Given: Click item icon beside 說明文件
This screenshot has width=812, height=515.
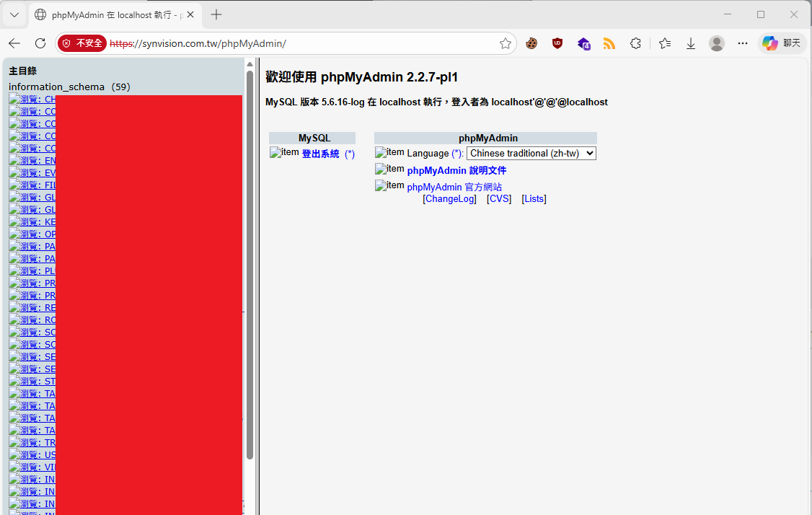Looking at the screenshot, I should coord(389,169).
